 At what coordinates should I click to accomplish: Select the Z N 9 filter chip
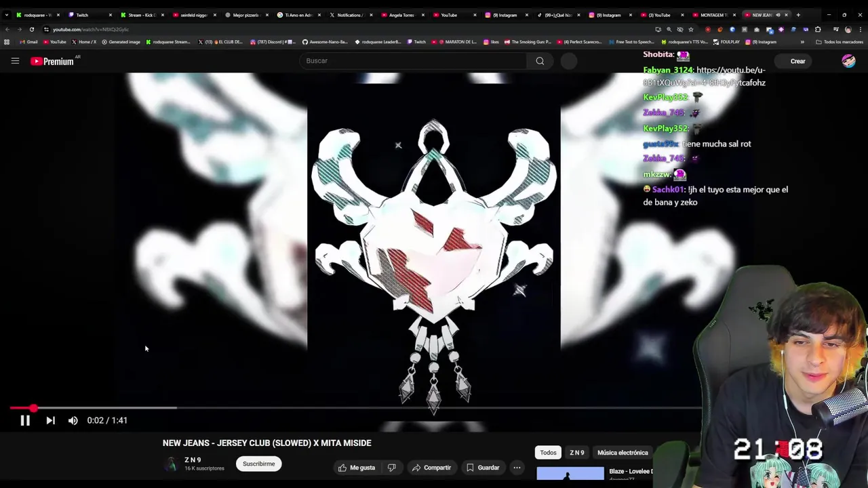tap(577, 453)
